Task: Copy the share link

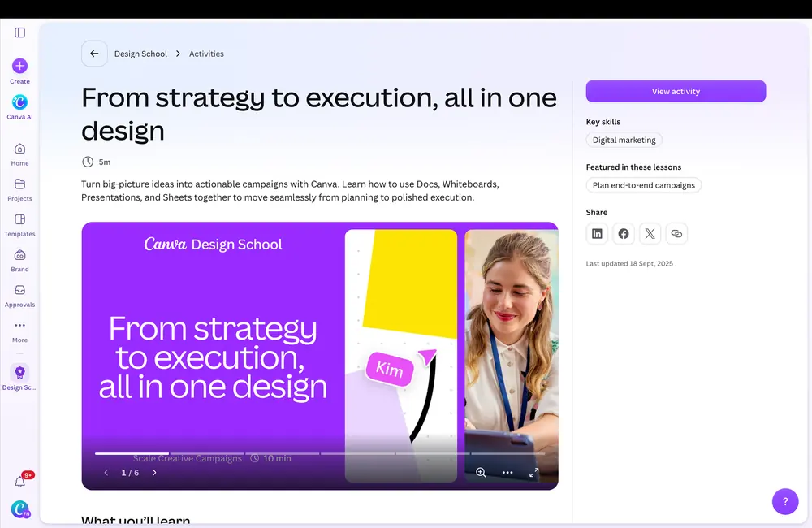Action: pos(676,234)
